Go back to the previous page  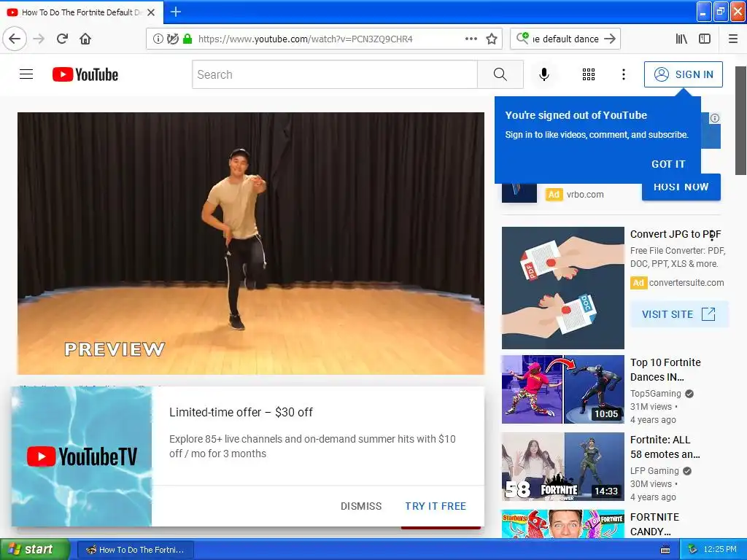pyautogui.click(x=15, y=39)
